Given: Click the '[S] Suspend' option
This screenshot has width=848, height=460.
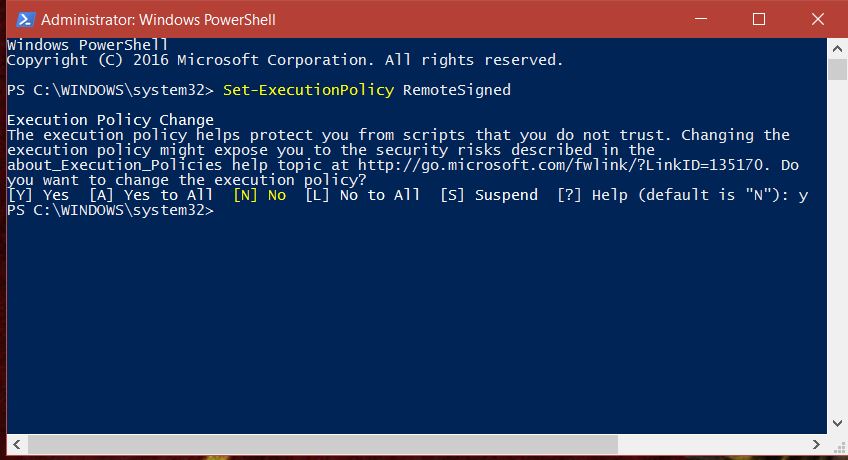Looking at the screenshot, I should (x=488, y=195).
